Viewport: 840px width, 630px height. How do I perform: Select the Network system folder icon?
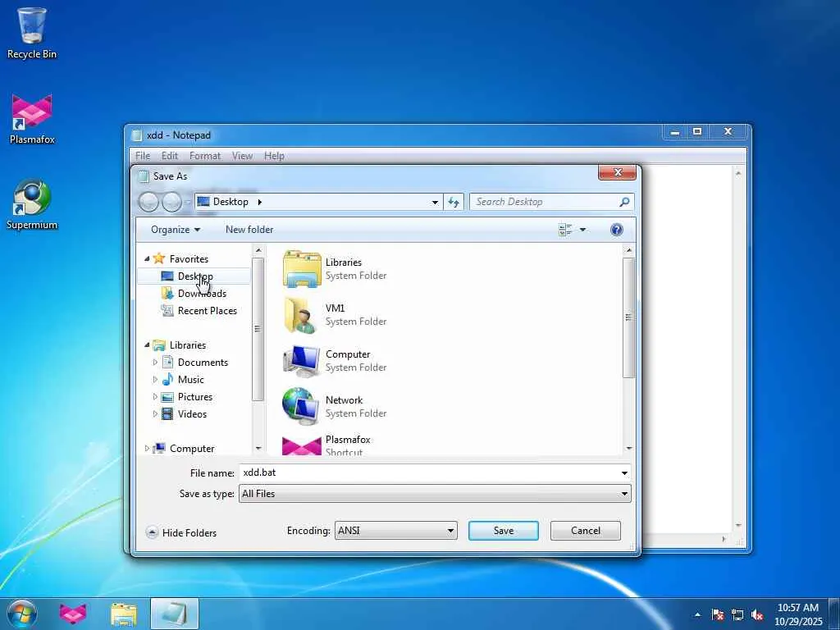[x=302, y=407]
